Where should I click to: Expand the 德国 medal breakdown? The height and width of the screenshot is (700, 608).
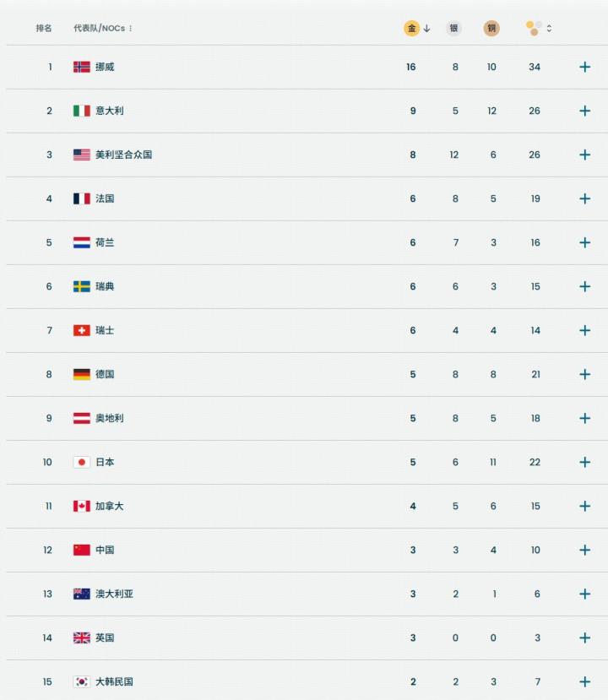pyautogui.click(x=584, y=374)
